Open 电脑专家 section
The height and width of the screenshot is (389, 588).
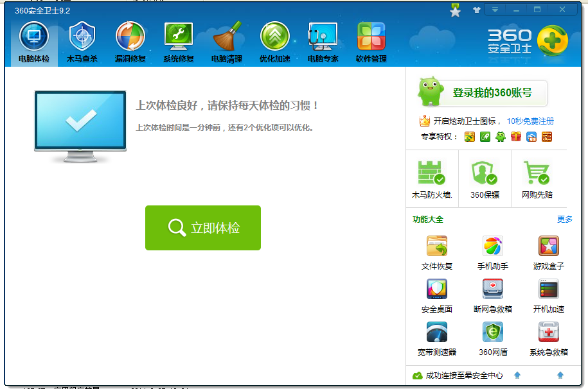[323, 42]
